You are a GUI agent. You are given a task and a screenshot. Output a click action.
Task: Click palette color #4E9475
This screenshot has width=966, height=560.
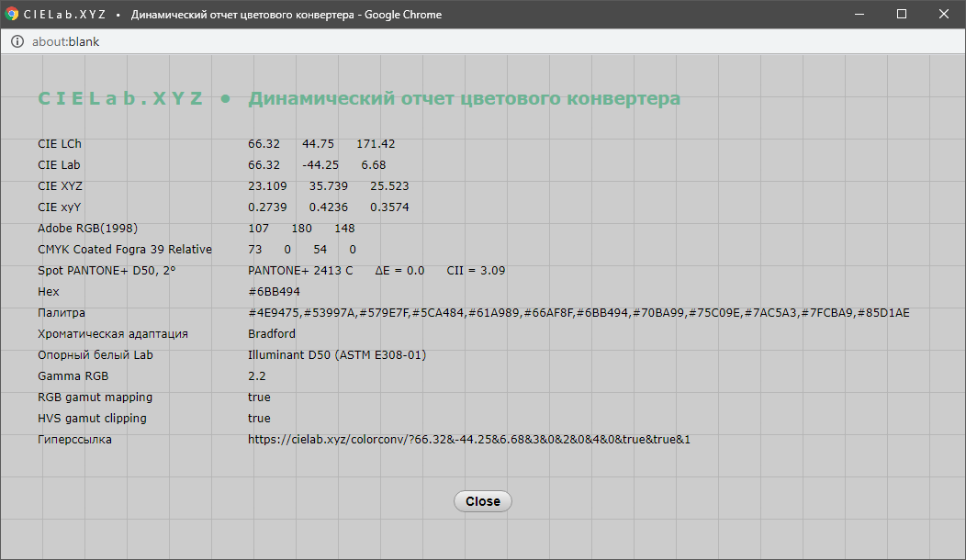(x=273, y=312)
